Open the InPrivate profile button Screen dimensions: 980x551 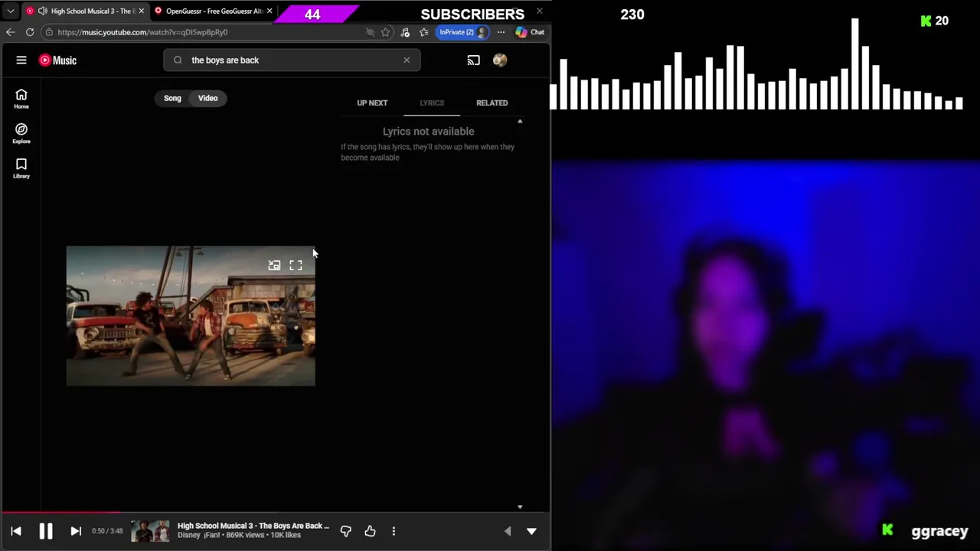click(x=462, y=32)
